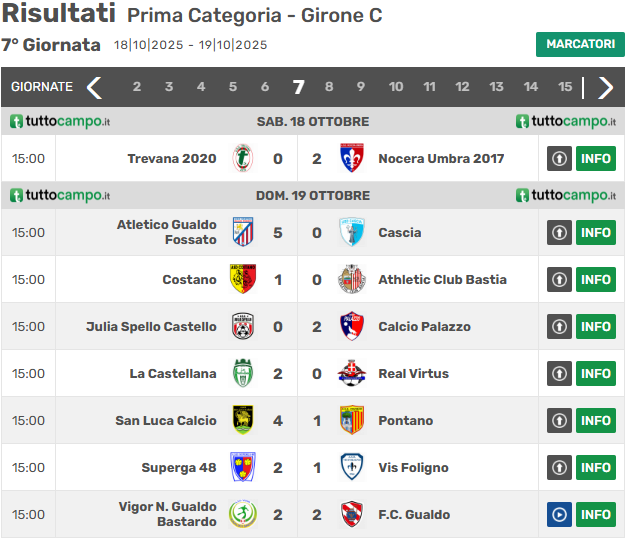
Task: Open the Cascia team link
Action: (x=399, y=232)
